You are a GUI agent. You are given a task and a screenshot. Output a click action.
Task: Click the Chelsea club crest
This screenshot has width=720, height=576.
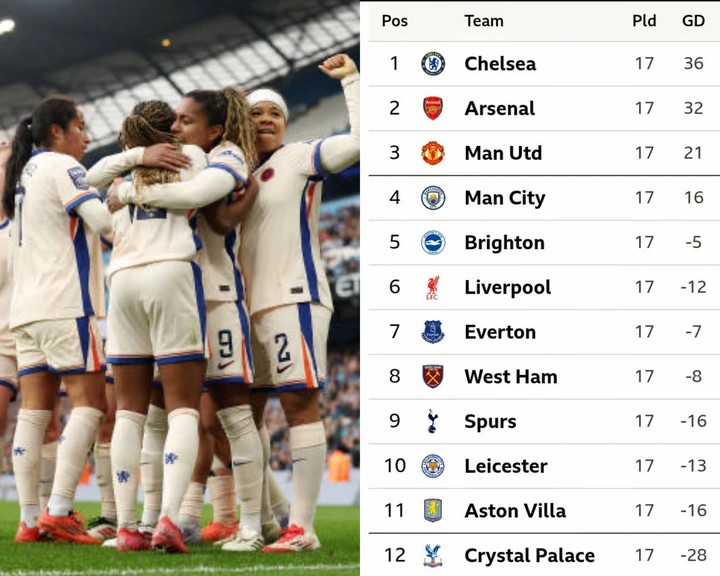coord(433,63)
